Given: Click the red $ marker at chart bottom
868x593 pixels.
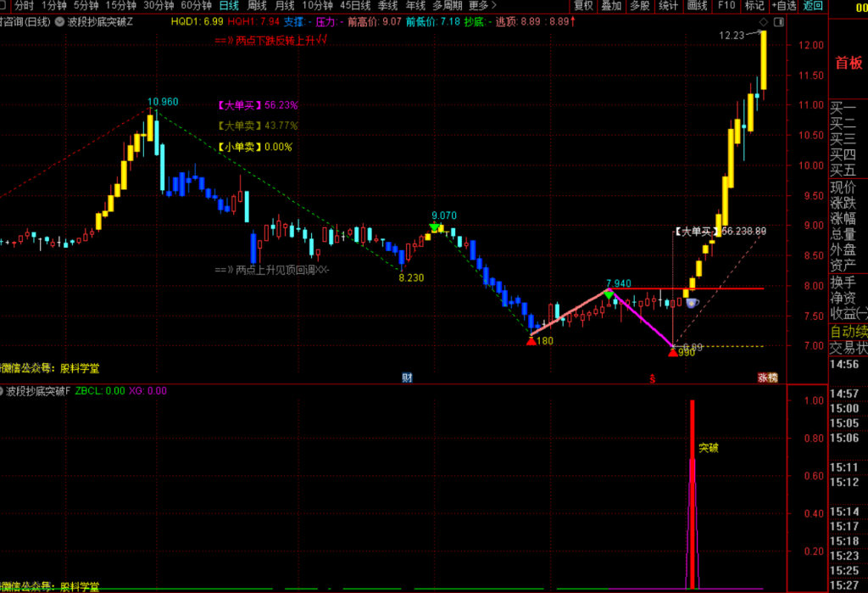Looking at the screenshot, I should (652, 378).
